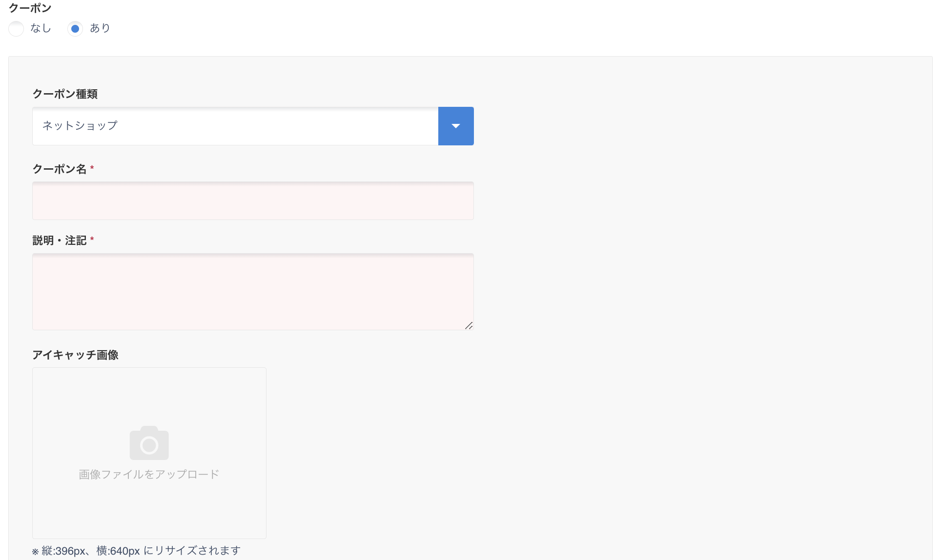Image resolution: width=941 pixels, height=560 pixels.
Task: Click empty top area of image upload box
Action: [x=149, y=390]
